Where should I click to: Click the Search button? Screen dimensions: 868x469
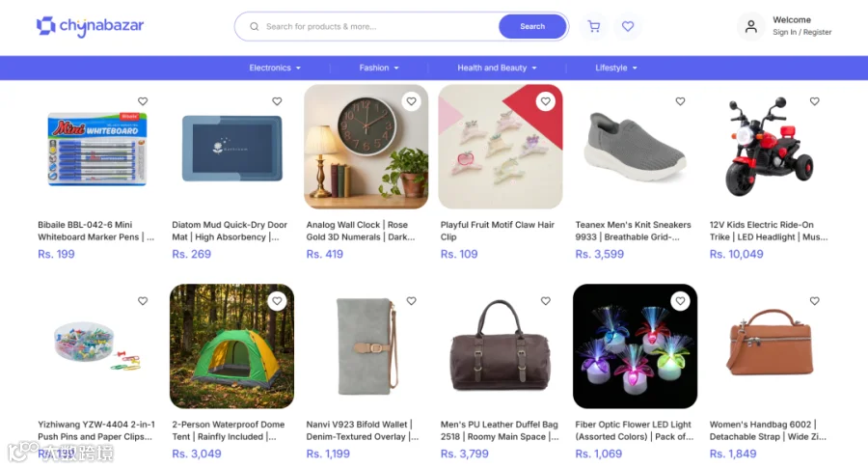pyautogui.click(x=532, y=27)
